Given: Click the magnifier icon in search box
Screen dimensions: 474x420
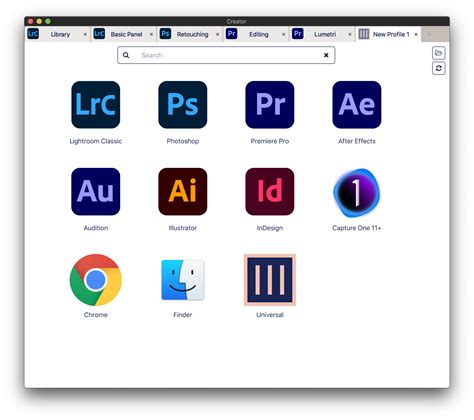Looking at the screenshot, I should [x=126, y=55].
